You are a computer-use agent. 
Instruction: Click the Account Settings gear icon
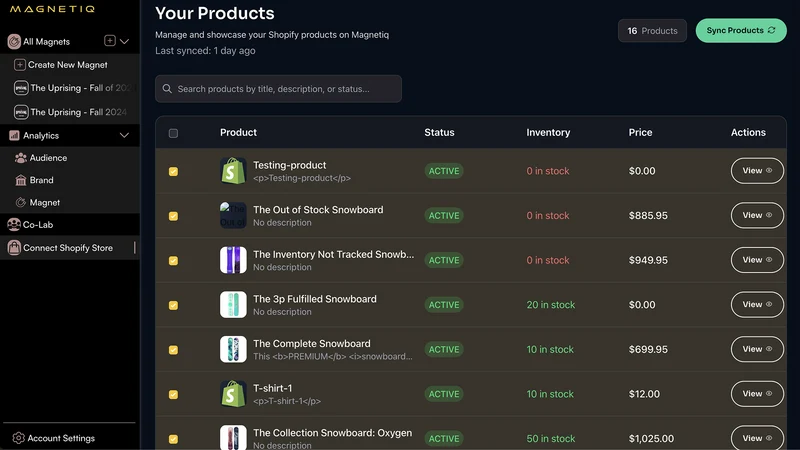coord(18,438)
